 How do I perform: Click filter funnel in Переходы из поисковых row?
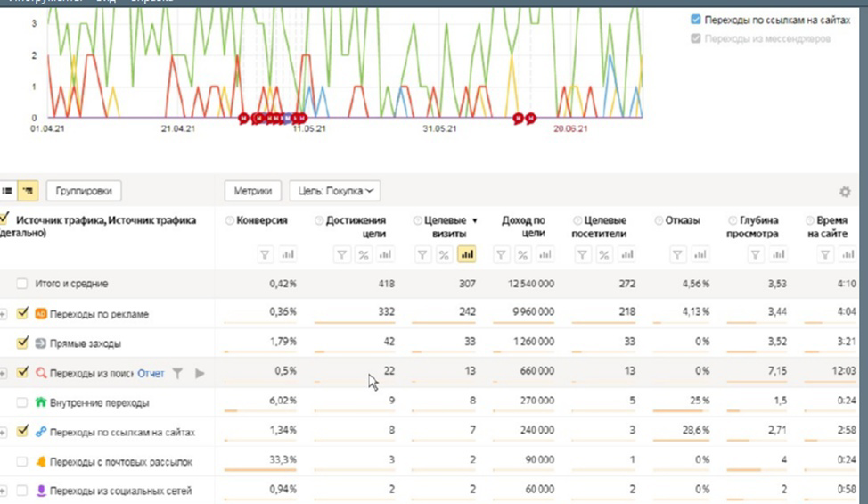click(x=177, y=373)
